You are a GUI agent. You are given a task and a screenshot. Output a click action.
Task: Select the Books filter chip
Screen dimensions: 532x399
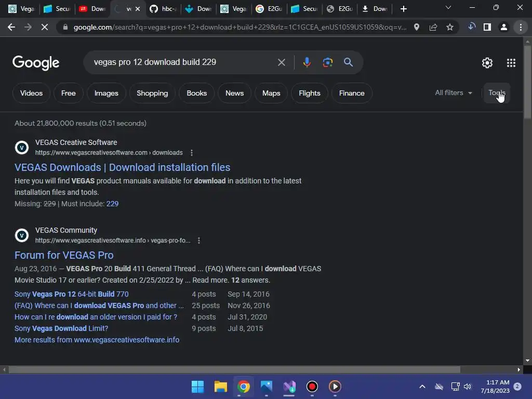click(x=196, y=93)
